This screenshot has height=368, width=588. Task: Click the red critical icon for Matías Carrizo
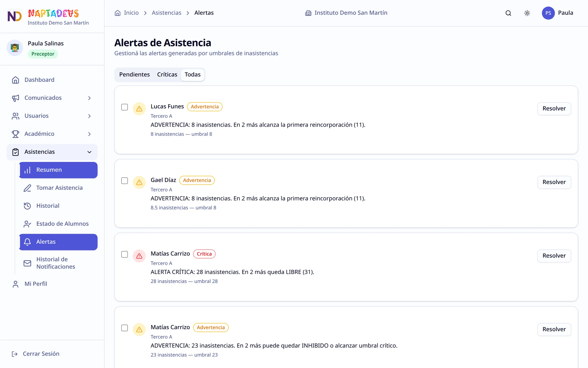(x=139, y=256)
